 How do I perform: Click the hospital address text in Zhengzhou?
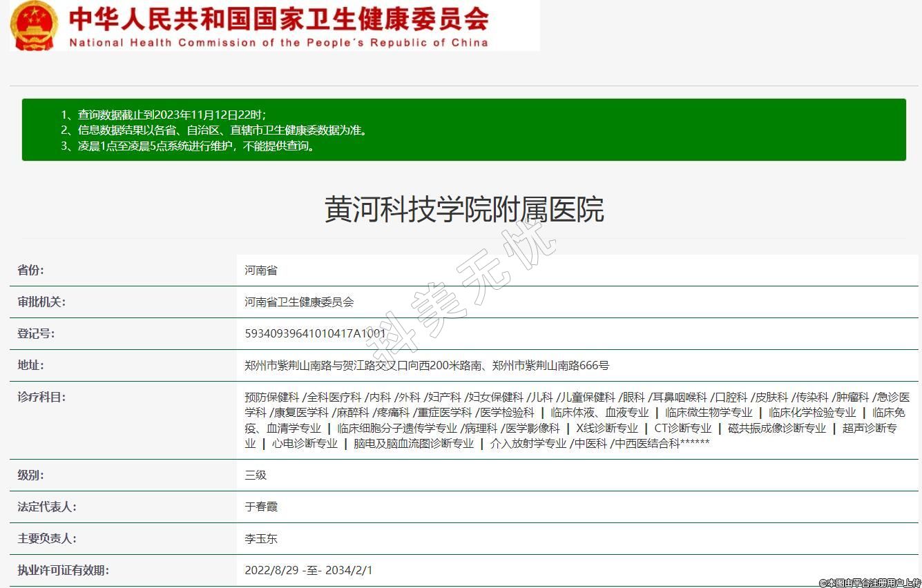click(x=427, y=365)
